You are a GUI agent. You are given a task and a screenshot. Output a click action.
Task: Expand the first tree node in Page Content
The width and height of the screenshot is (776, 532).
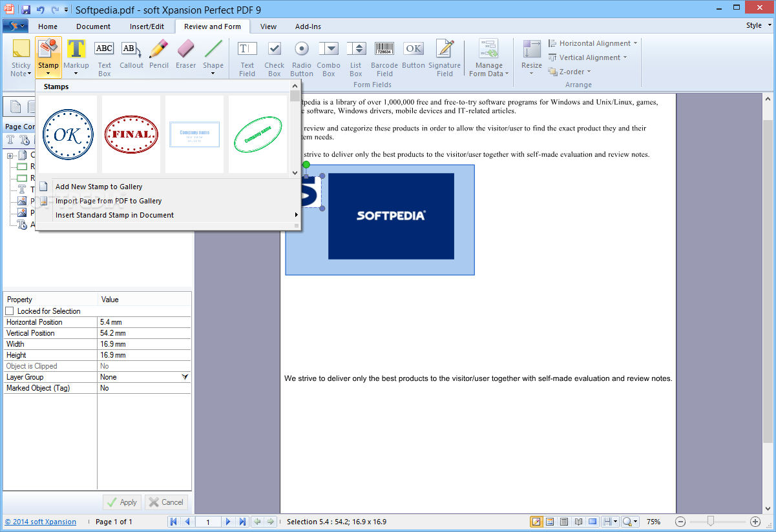[10, 156]
